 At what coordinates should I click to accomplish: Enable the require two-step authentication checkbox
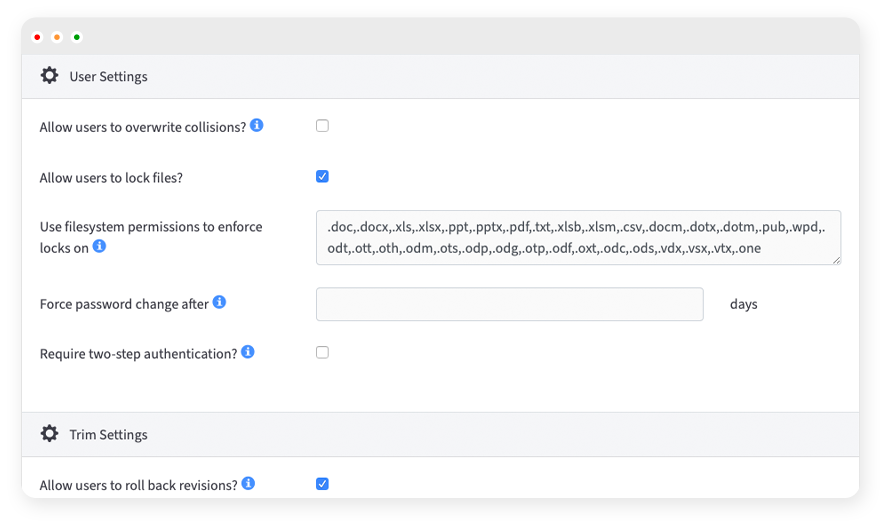[322, 352]
